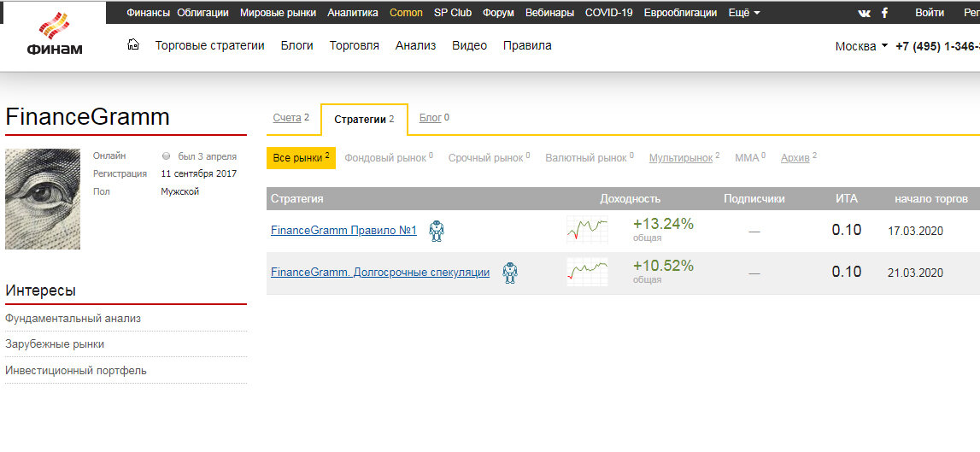The image size is (980, 452).
Task: Go to Торговля
Action: pos(355,45)
